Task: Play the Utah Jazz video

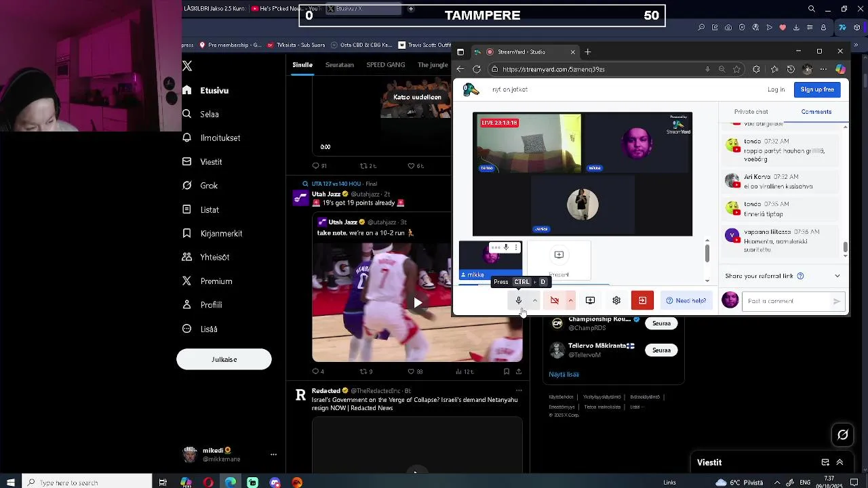Action: (418, 303)
